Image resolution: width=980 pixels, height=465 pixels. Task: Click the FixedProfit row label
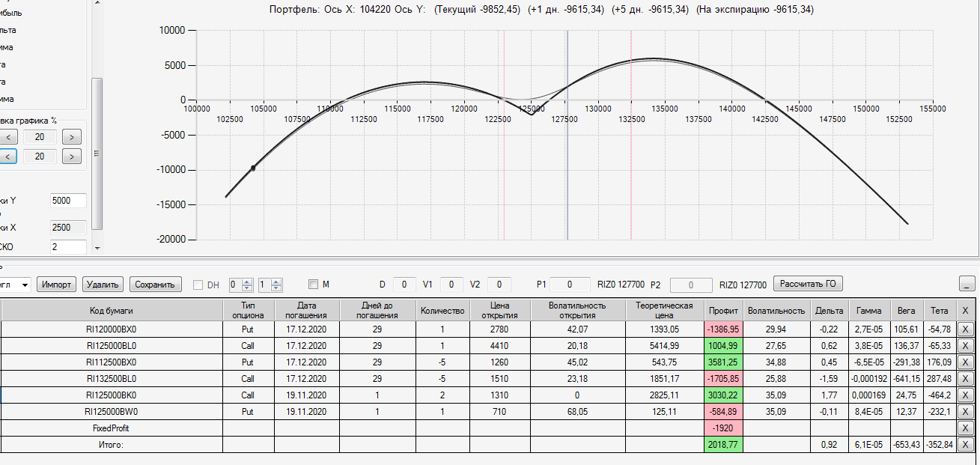pyautogui.click(x=112, y=428)
